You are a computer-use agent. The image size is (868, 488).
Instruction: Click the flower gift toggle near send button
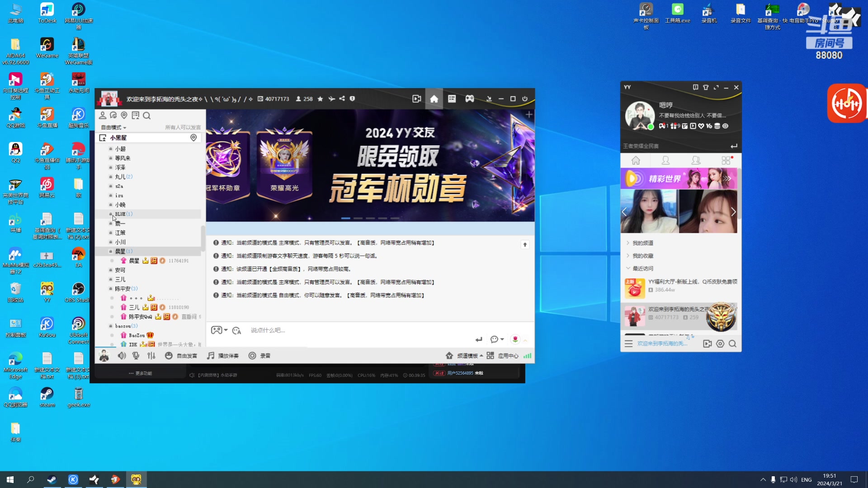515,339
